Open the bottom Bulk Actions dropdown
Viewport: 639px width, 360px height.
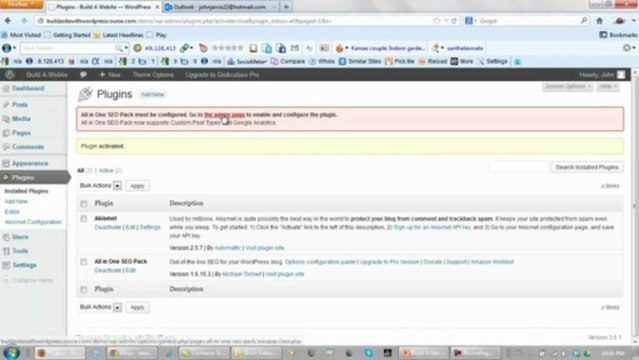100,307
